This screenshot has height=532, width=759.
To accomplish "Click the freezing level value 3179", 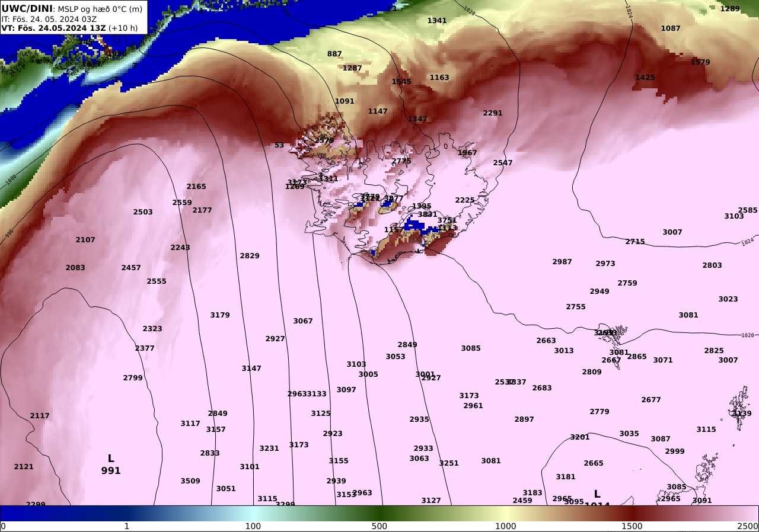I will coord(220,315).
